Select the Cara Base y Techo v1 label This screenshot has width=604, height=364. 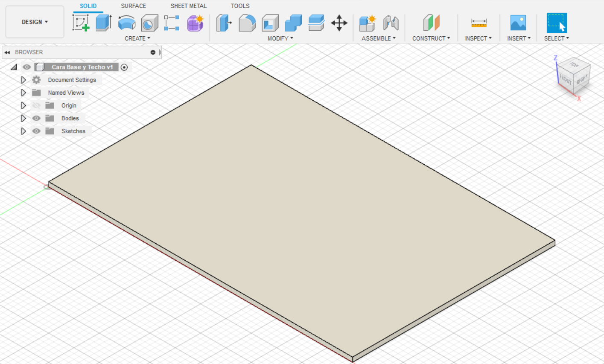(x=82, y=67)
